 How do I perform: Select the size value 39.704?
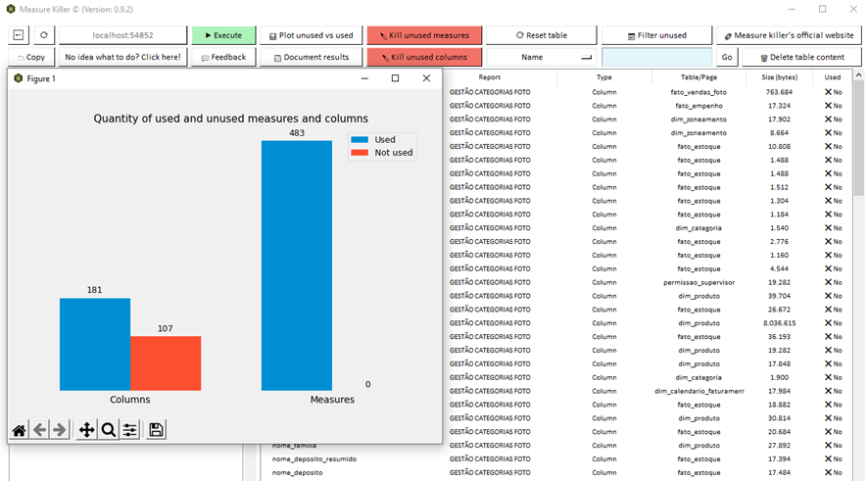pyautogui.click(x=779, y=296)
